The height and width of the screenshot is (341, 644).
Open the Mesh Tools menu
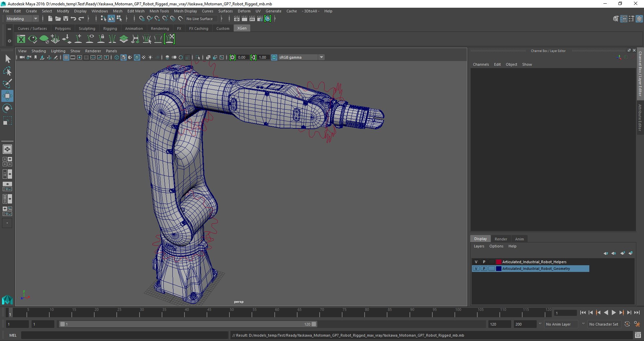pos(159,11)
